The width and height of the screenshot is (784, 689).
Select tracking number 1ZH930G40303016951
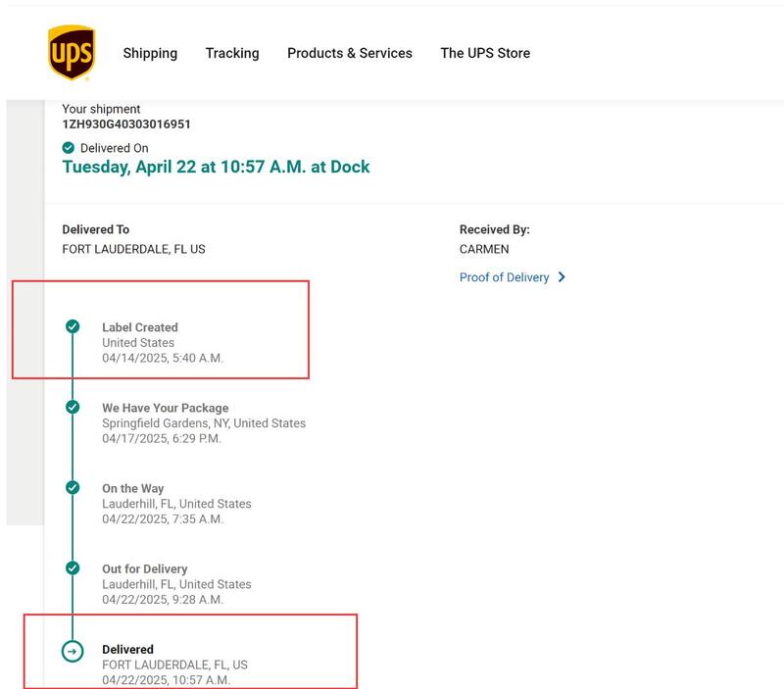(x=126, y=124)
